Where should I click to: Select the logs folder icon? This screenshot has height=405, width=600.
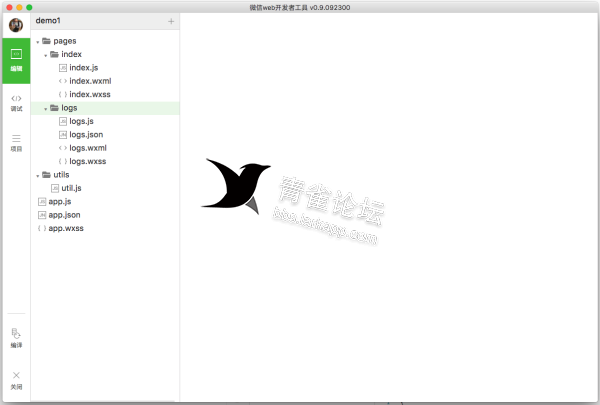[54, 108]
